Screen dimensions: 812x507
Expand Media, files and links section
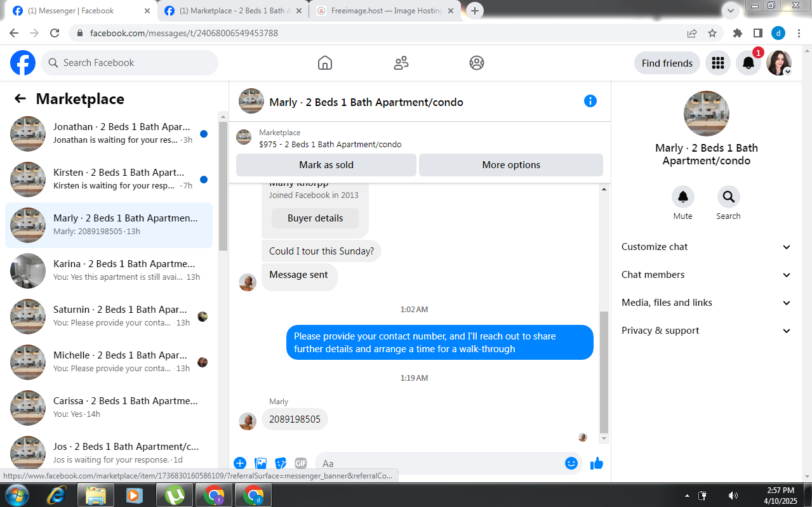click(x=707, y=303)
